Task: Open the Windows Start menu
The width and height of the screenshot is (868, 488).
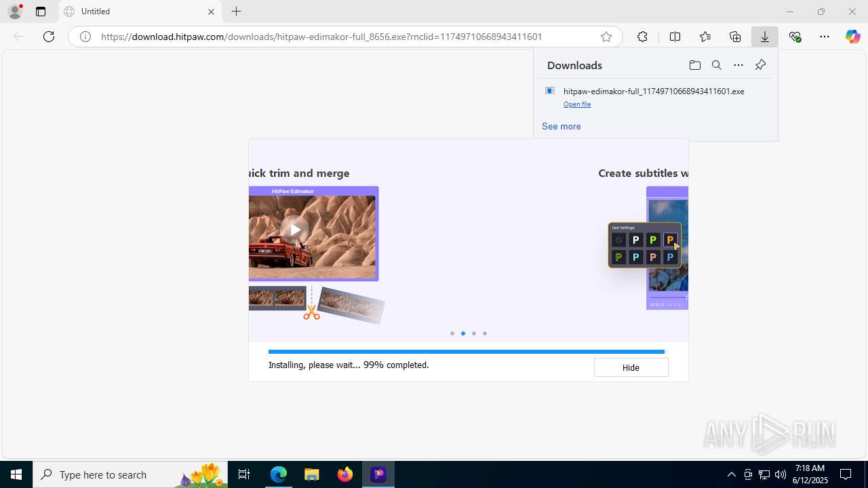Action: [x=16, y=474]
